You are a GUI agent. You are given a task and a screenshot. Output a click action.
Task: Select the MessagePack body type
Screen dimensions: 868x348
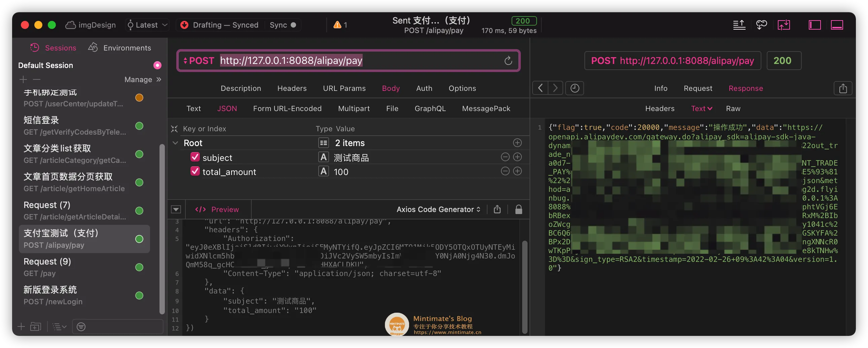[x=486, y=109]
